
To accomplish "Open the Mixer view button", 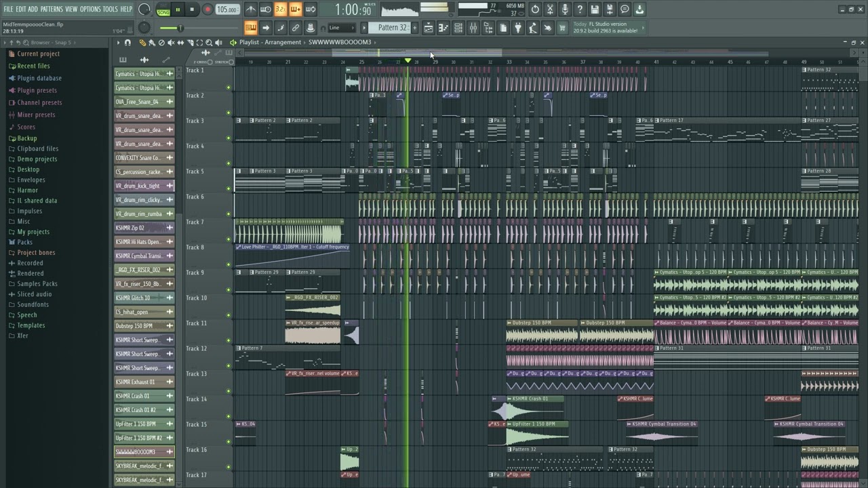I will tap(473, 28).
